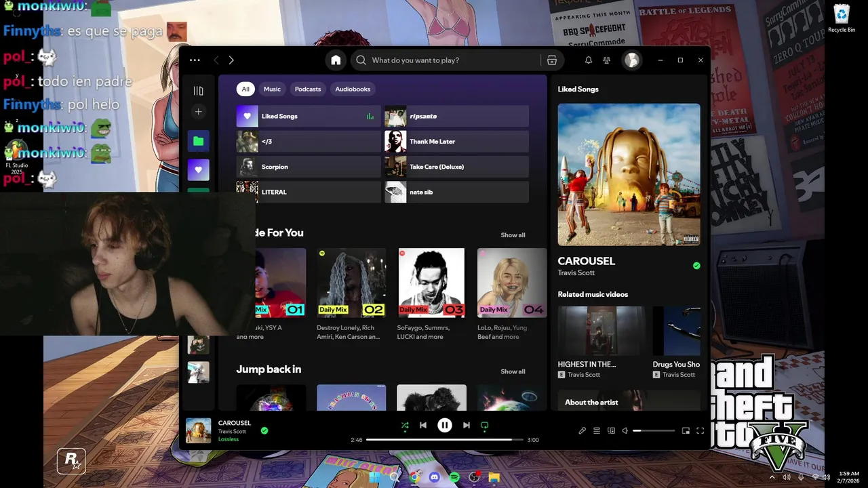Open Liked Songs heart in left sidebar
Screen dimensions: 868x488
point(198,169)
